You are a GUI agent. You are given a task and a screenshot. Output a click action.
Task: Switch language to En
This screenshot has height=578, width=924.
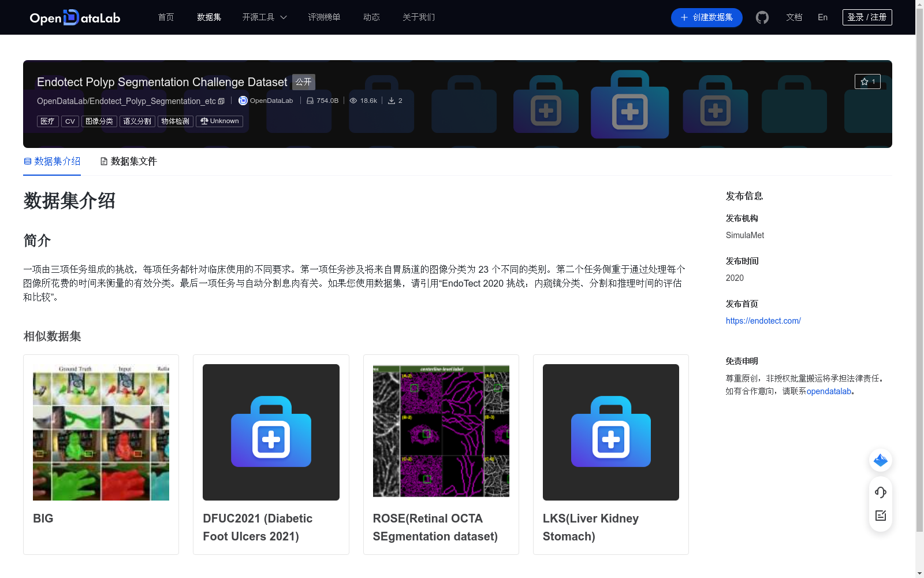coord(822,17)
